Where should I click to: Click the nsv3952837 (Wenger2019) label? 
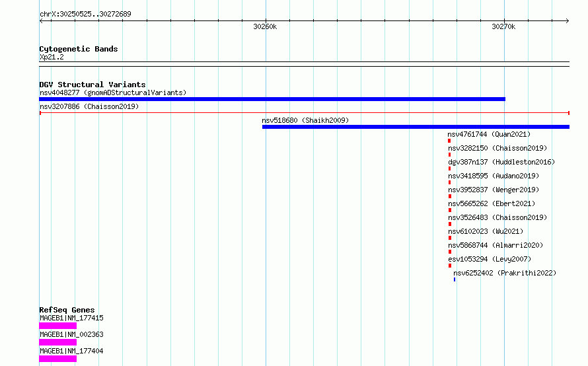pos(494,190)
